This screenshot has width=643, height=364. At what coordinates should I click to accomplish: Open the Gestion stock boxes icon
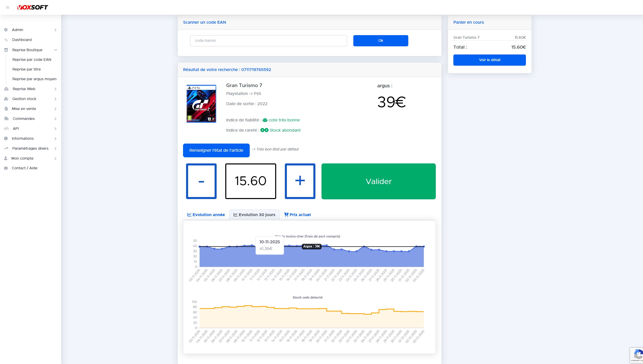point(6,99)
